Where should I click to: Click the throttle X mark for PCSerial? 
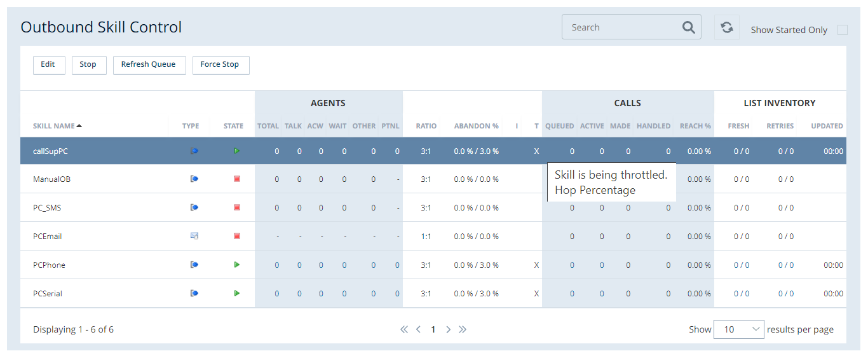(x=536, y=294)
